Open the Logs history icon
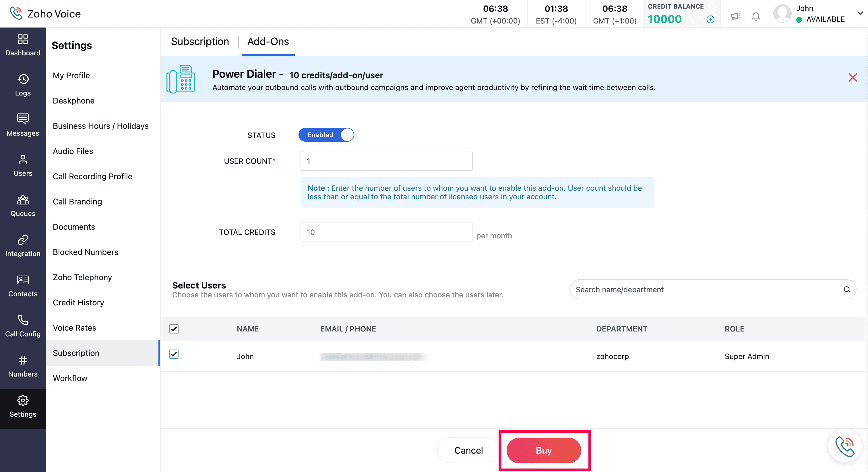Image resolution: width=868 pixels, height=472 pixels. [x=23, y=85]
